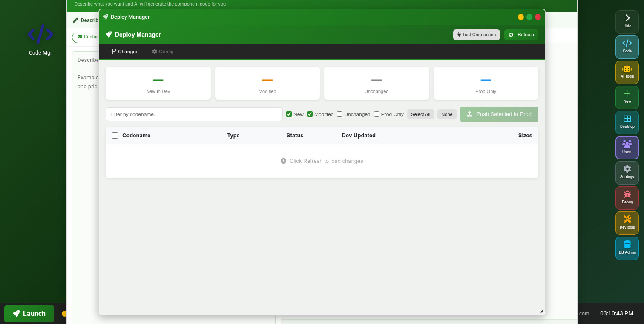
Task: Open the Debug panel icon
Action: pyautogui.click(x=627, y=198)
